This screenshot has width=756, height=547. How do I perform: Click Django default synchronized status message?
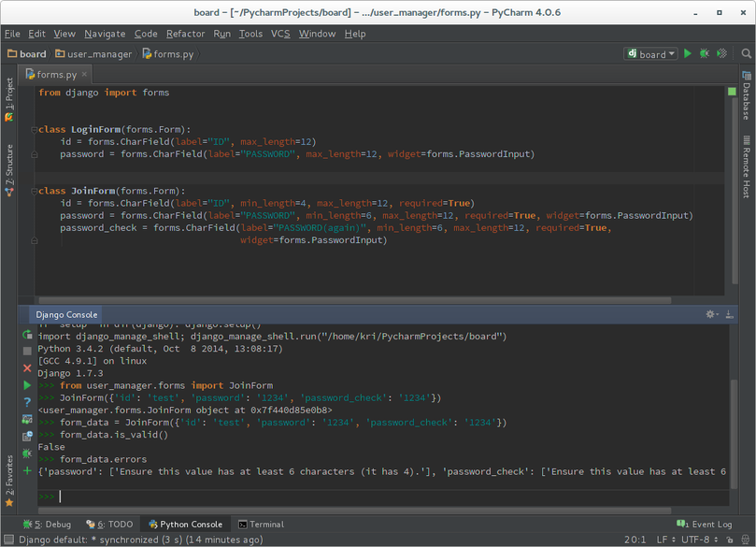pos(141,540)
